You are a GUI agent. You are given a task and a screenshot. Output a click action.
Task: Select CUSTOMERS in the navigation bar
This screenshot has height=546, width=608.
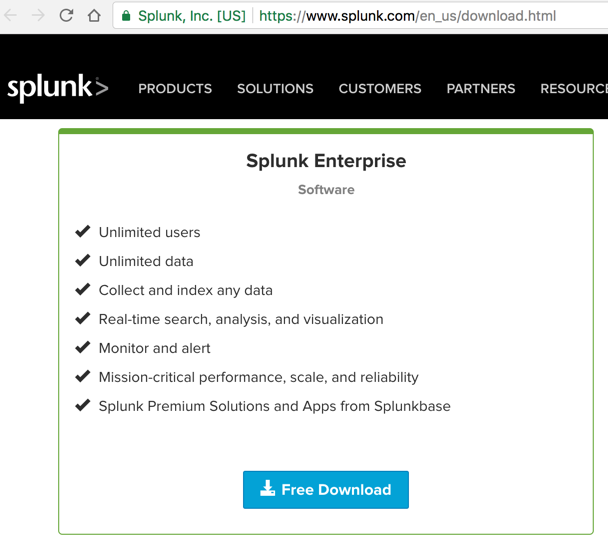point(380,89)
